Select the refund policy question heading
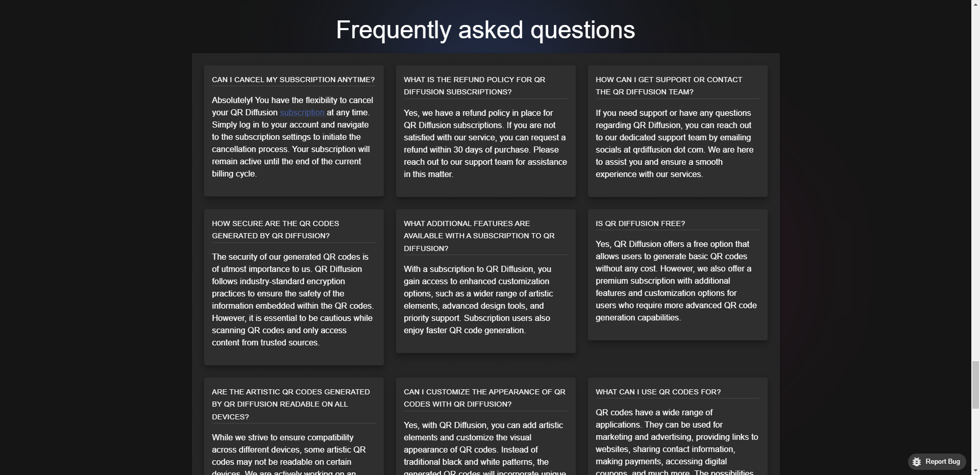The height and width of the screenshot is (475, 980). pos(475,86)
